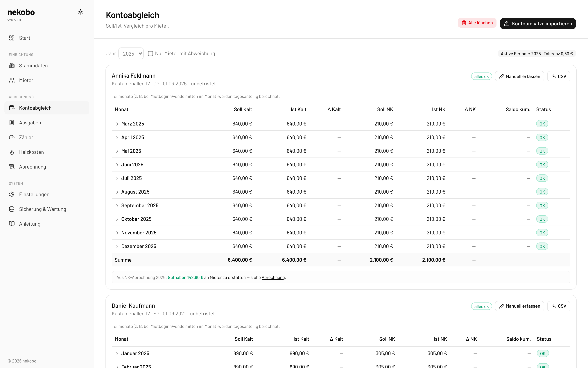Click the Anleitung book icon
The height and width of the screenshot is (368, 588).
tap(12, 224)
